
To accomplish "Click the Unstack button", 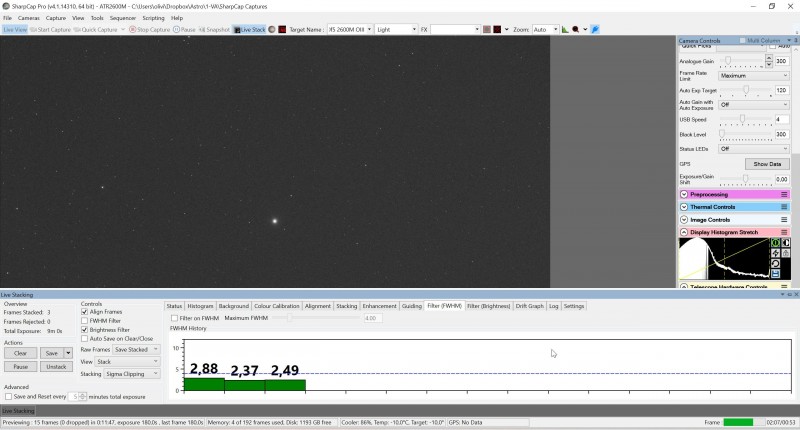I will 56,367.
